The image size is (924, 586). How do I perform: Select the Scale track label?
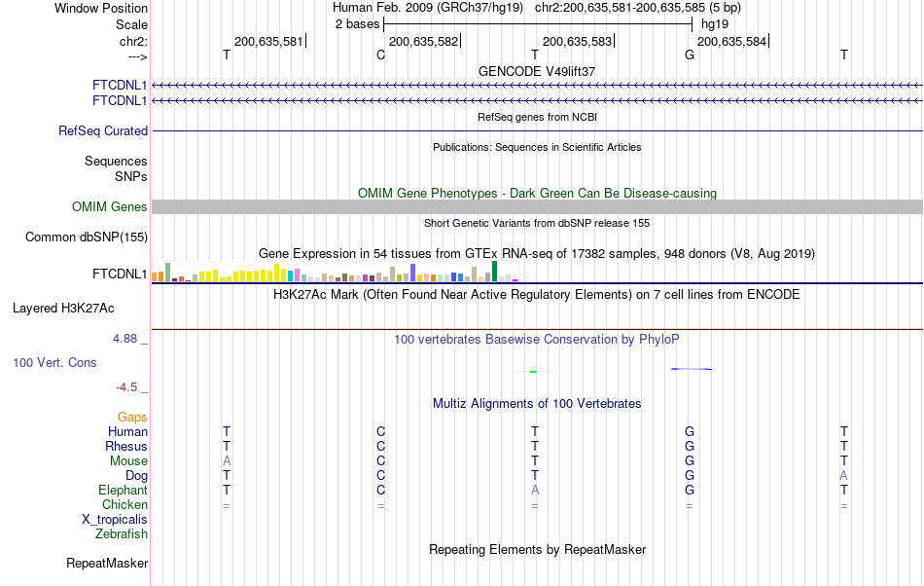click(x=131, y=24)
